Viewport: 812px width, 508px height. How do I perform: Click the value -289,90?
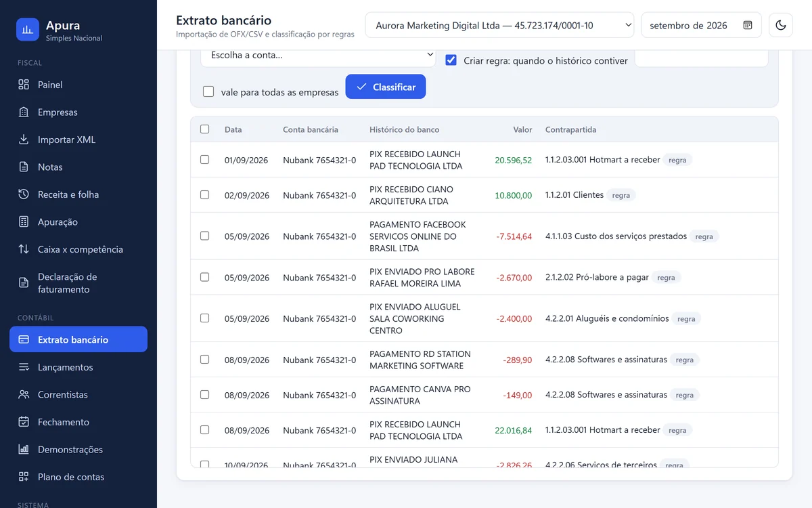coord(518,360)
